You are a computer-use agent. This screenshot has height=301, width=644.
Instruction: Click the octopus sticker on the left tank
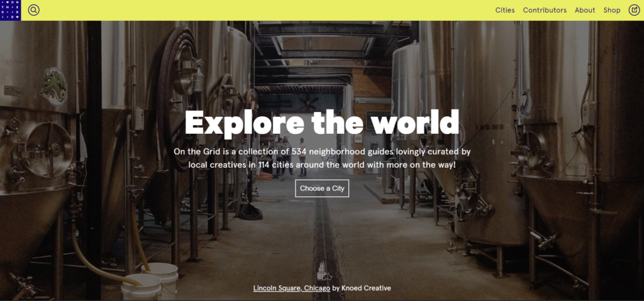pos(54,86)
